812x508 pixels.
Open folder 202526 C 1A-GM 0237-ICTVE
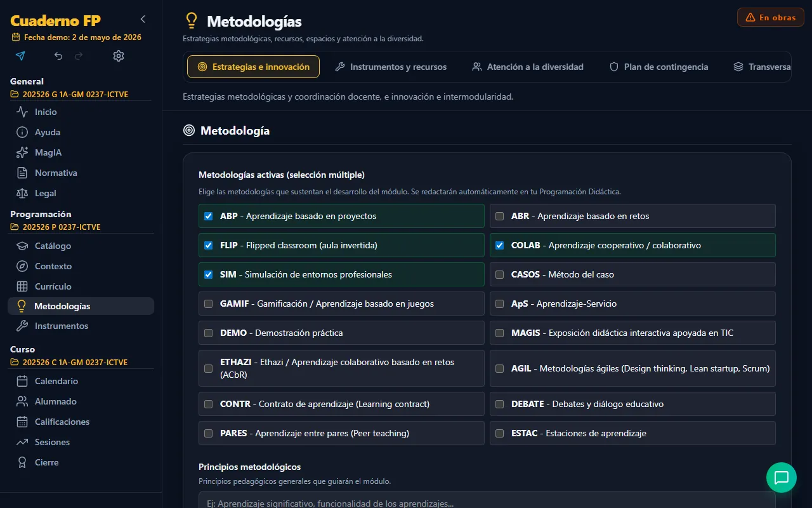[69, 362]
